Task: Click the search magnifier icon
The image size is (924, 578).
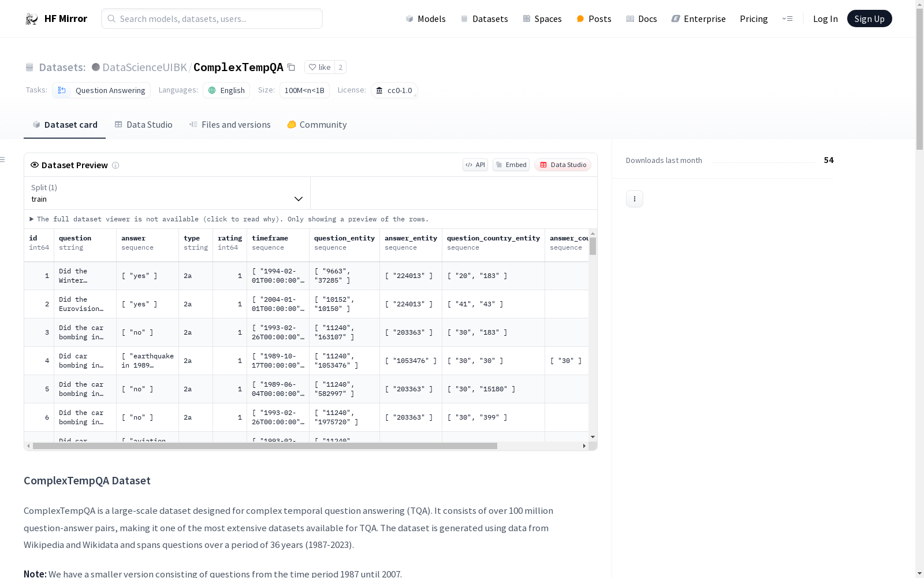Action: (111, 18)
